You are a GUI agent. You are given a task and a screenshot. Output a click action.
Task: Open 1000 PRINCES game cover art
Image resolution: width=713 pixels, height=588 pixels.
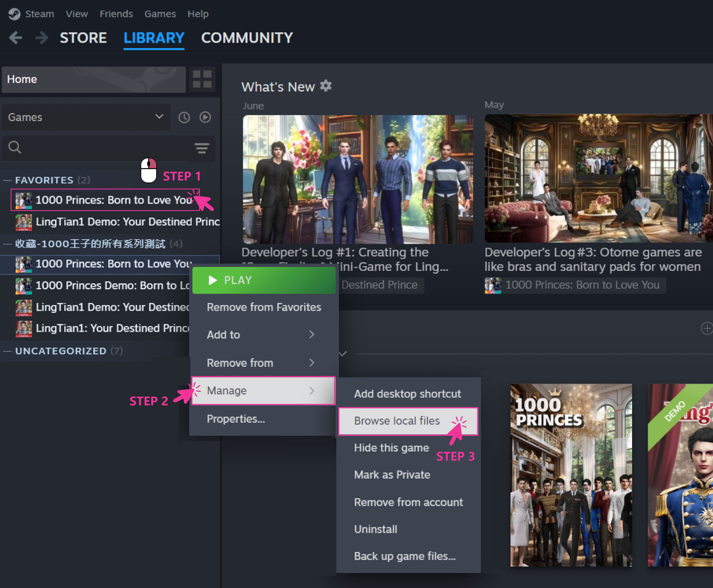tap(571, 475)
